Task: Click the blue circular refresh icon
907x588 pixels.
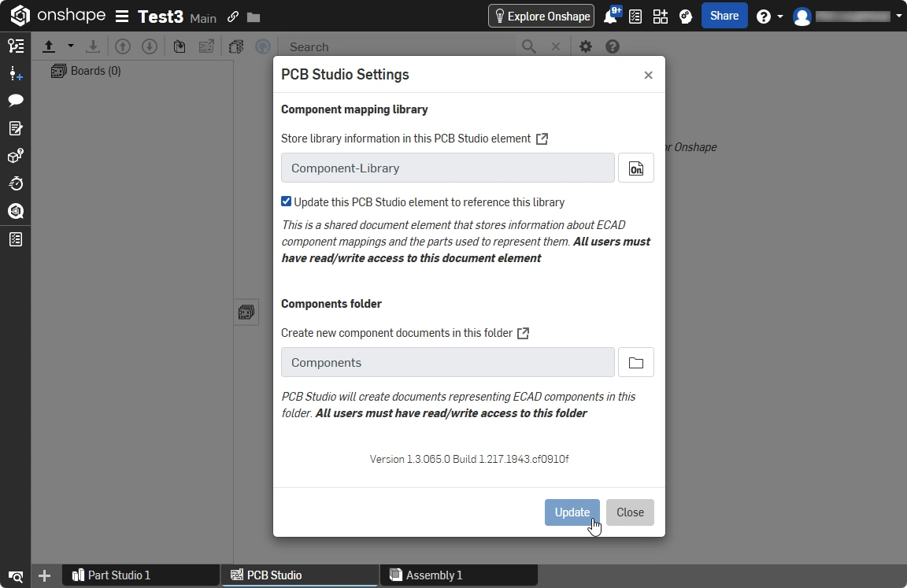Action: pyautogui.click(x=263, y=46)
